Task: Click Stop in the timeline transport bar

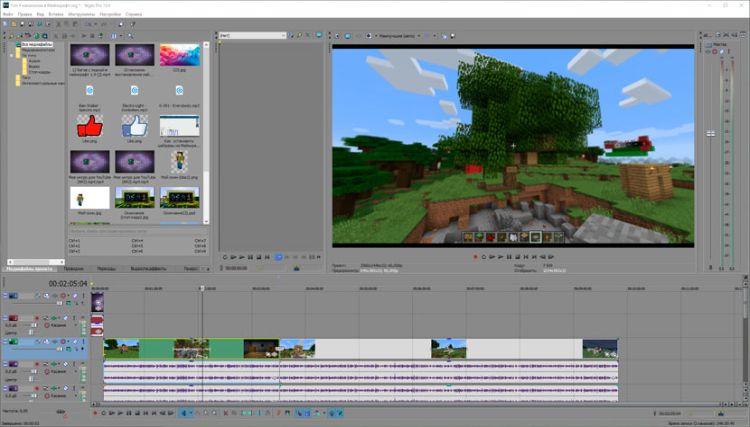Action: (137, 413)
